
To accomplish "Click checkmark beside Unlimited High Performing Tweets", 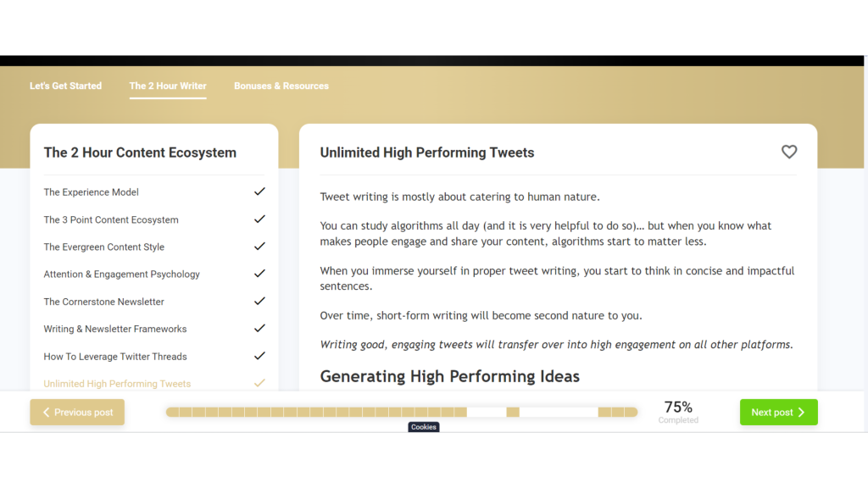I will 259,383.
